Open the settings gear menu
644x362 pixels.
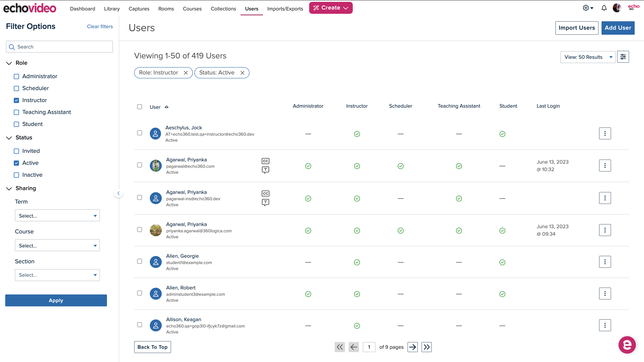pyautogui.click(x=588, y=8)
